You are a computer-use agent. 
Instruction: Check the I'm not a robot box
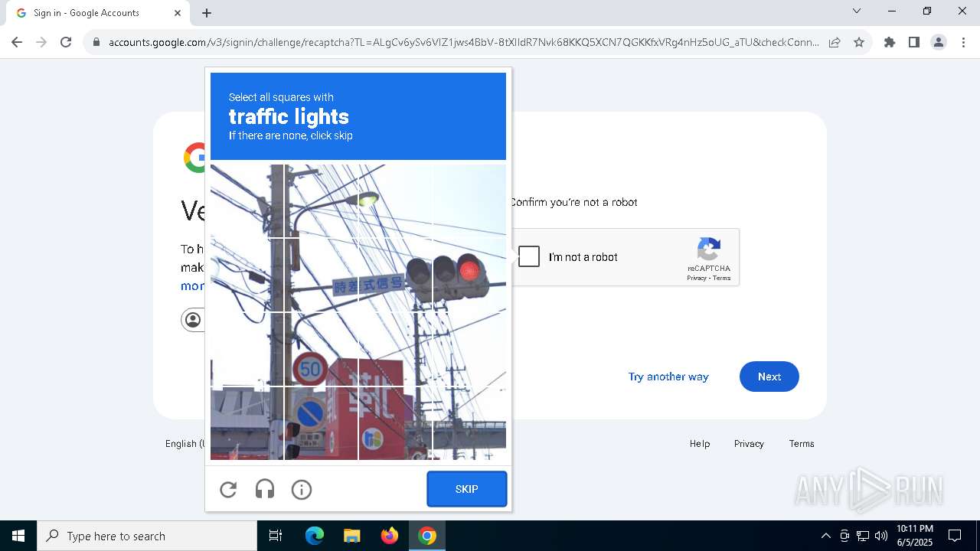click(529, 256)
